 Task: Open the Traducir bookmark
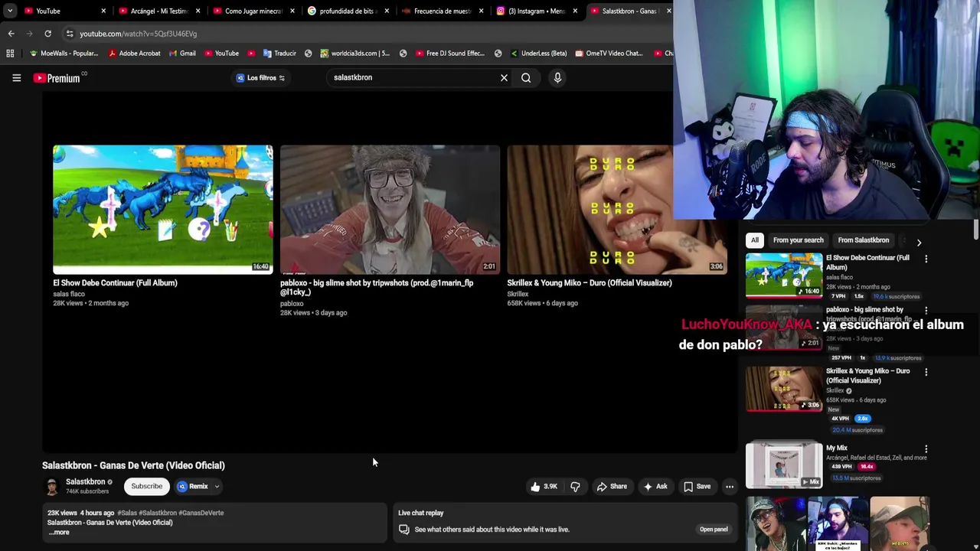[279, 54]
